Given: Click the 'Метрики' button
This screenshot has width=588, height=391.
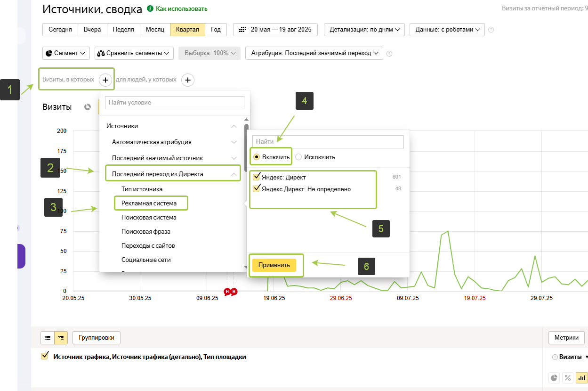Looking at the screenshot, I should [566, 338].
